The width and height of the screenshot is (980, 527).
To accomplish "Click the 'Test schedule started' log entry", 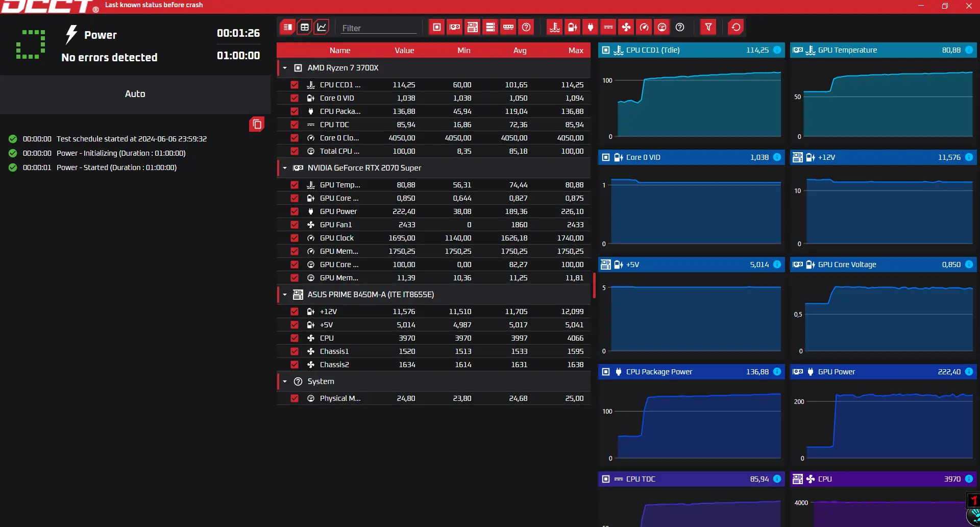I will pos(108,139).
